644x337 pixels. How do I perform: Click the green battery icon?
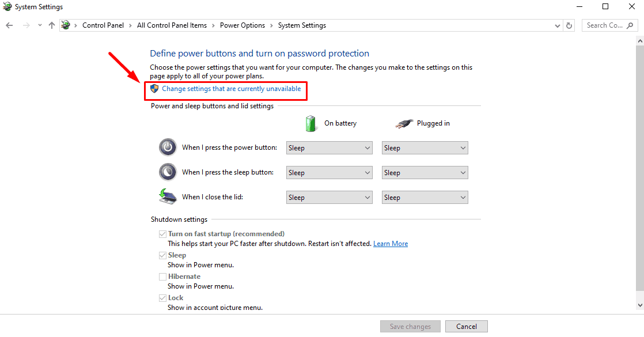[x=311, y=123]
